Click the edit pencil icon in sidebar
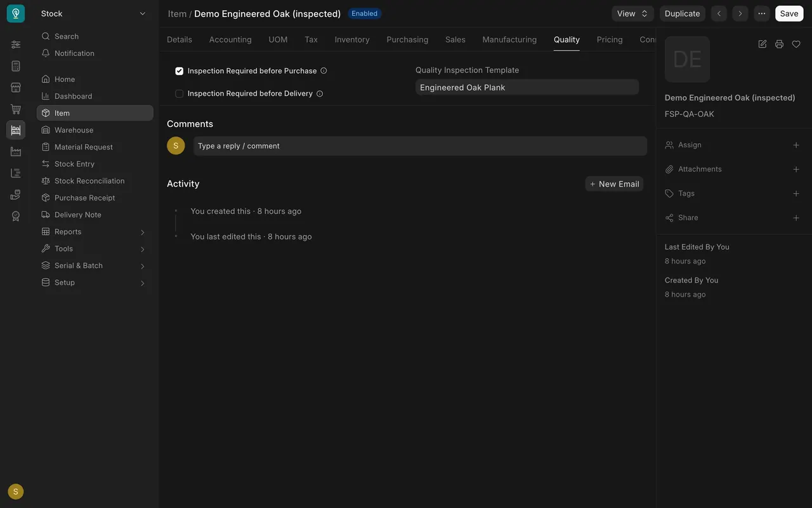 [x=763, y=44]
